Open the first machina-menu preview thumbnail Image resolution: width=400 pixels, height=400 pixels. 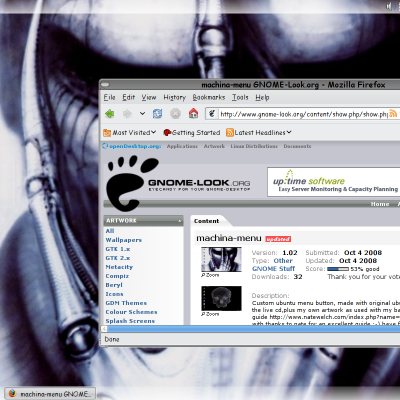[221, 259]
